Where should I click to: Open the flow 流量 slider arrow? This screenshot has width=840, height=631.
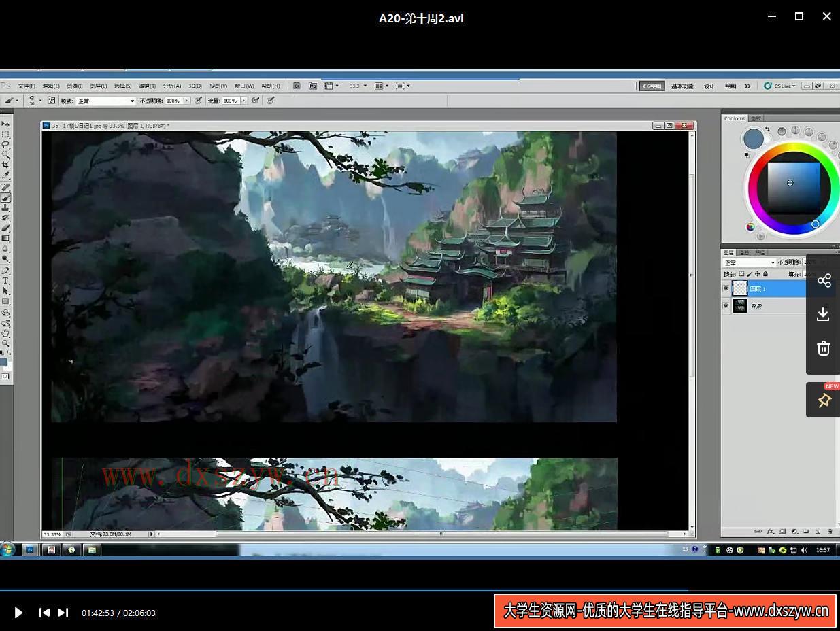[x=243, y=101]
